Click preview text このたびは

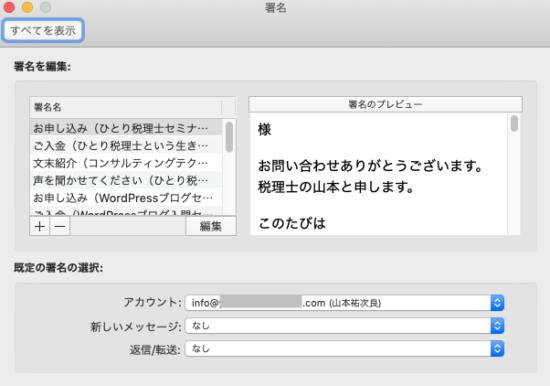292,223
